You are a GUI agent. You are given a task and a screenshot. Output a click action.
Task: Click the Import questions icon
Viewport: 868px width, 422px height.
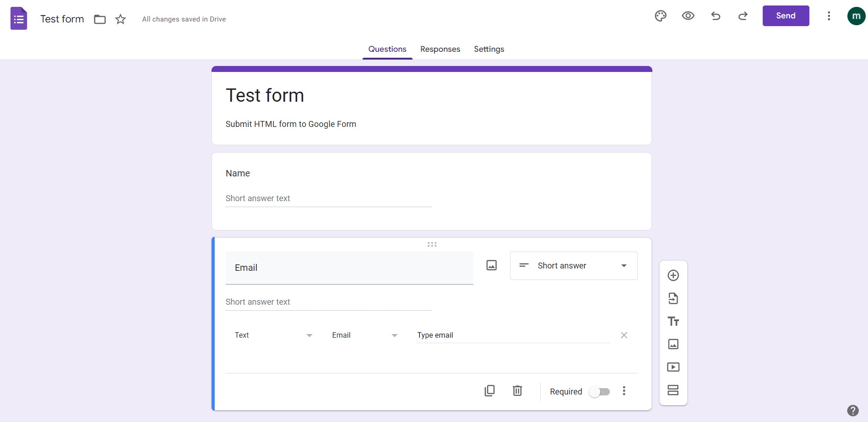click(673, 298)
